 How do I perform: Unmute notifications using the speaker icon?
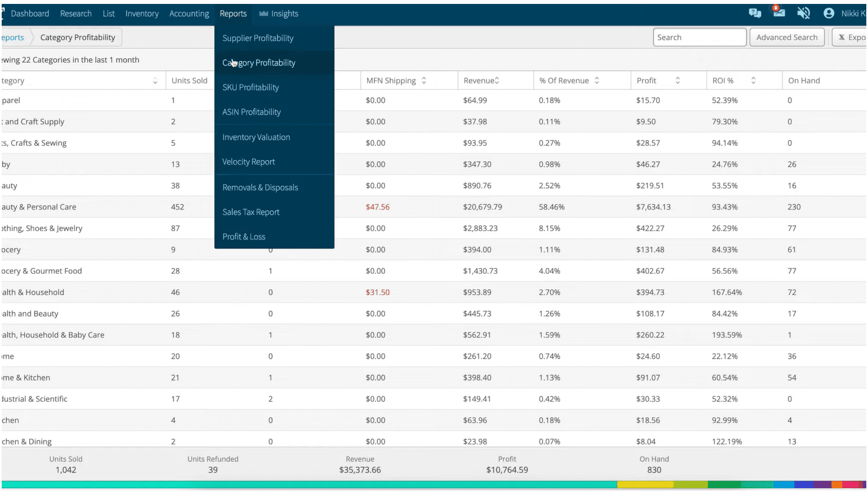(804, 13)
